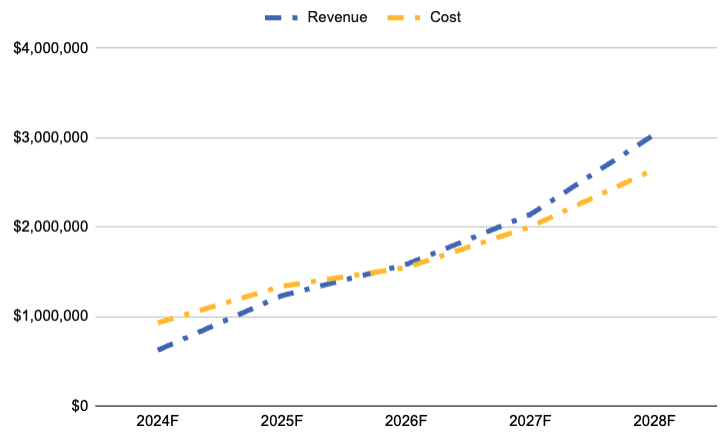Click the 2025F x-axis label
The image size is (728, 436).
tap(281, 421)
